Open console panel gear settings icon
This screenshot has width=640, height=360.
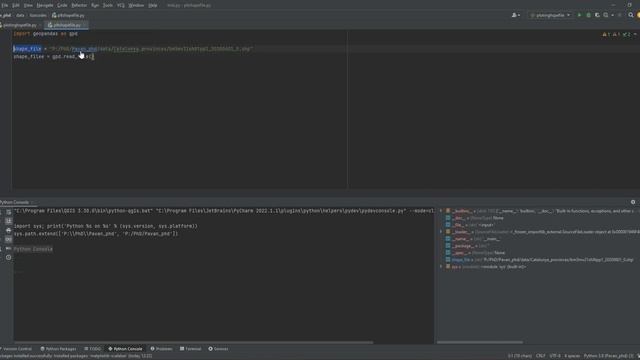pos(633,202)
